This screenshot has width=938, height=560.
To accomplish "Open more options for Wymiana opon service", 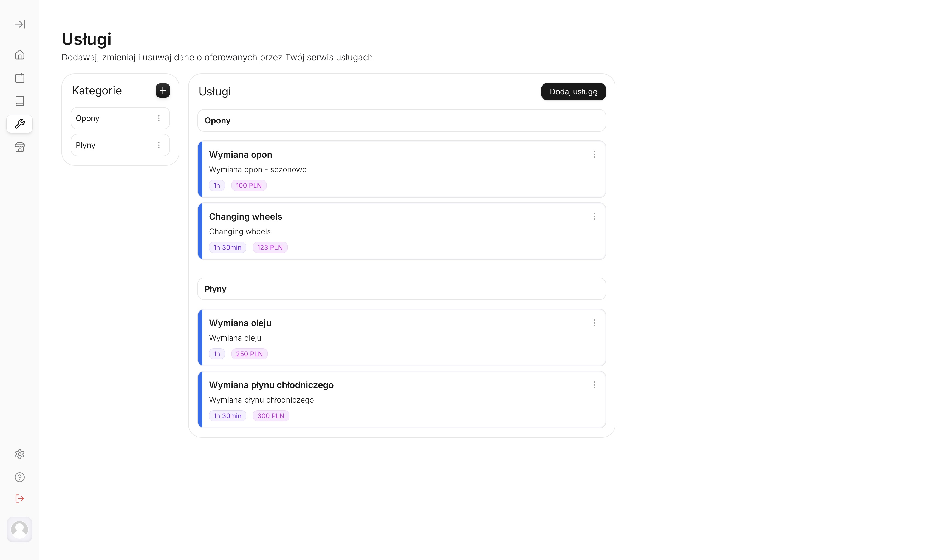I will click(x=594, y=154).
